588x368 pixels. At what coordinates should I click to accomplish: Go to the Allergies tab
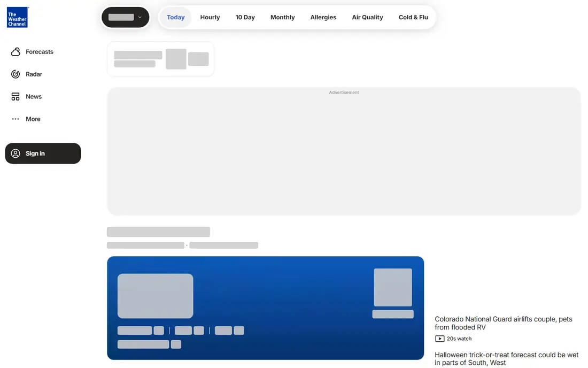[323, 17]
